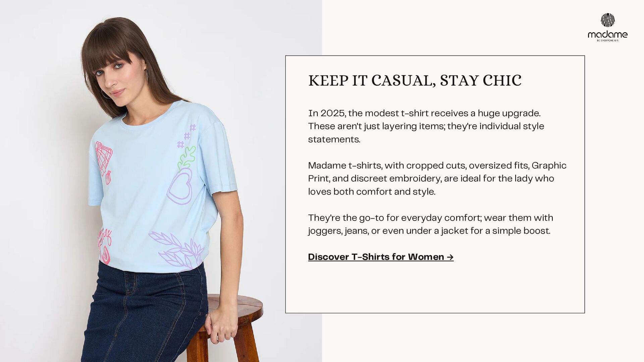Click the dark denim skirt in the photo

click(144, 313)
